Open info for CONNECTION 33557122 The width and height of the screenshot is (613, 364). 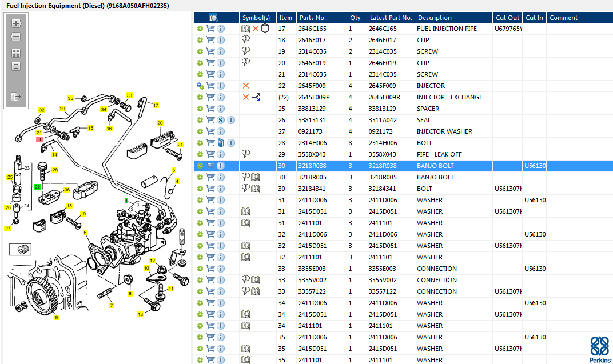221,291
